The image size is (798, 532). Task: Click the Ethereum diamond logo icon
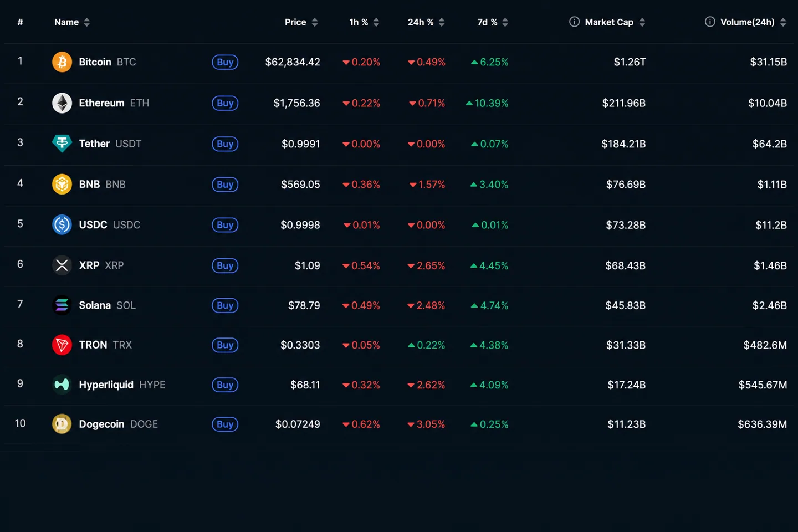[62, 103]
